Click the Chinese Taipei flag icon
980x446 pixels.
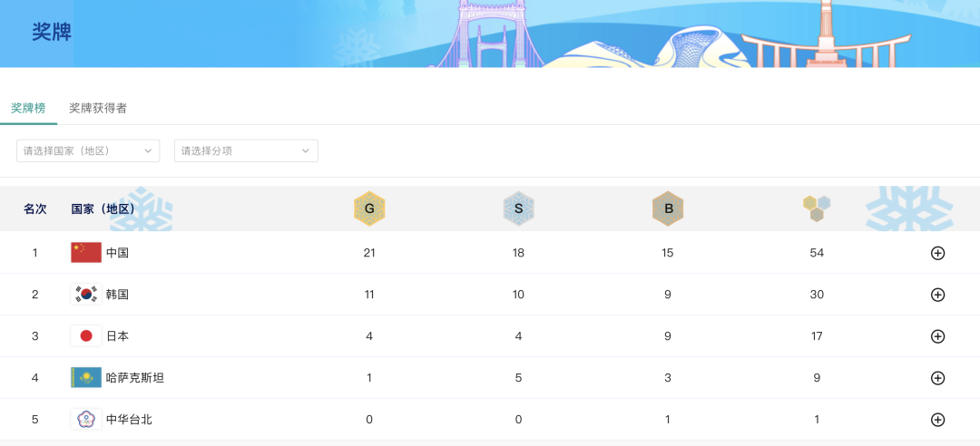[86, 420]
